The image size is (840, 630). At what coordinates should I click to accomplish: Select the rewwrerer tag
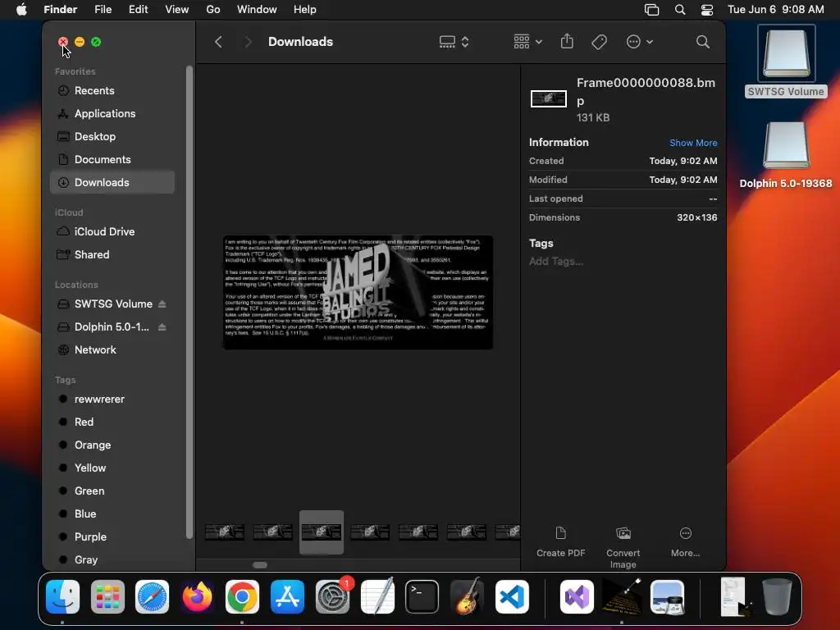pos(112,399)
